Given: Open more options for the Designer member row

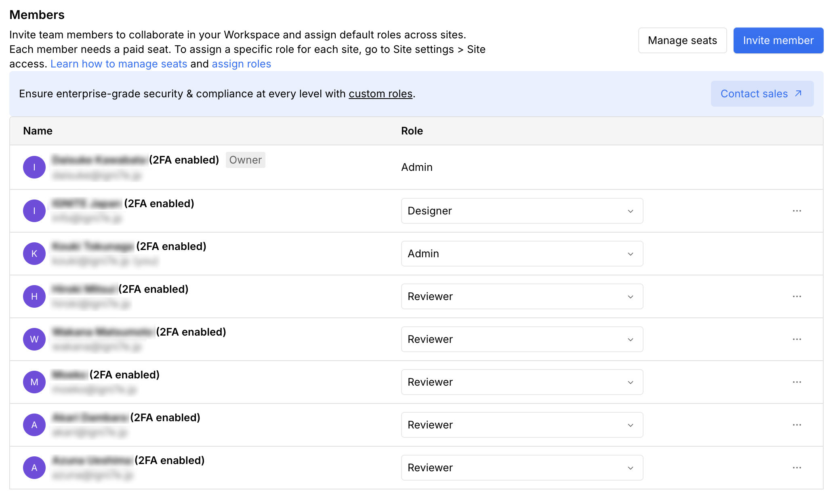Looking at the screenshot, I should [x=797, y=211].
